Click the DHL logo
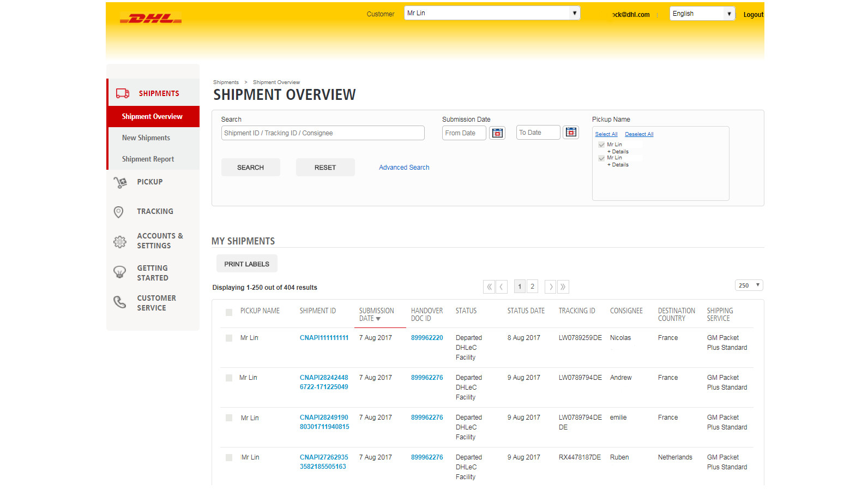Image resolution: width=868 pixels, height=489 pixels. [x=151, y=19]
